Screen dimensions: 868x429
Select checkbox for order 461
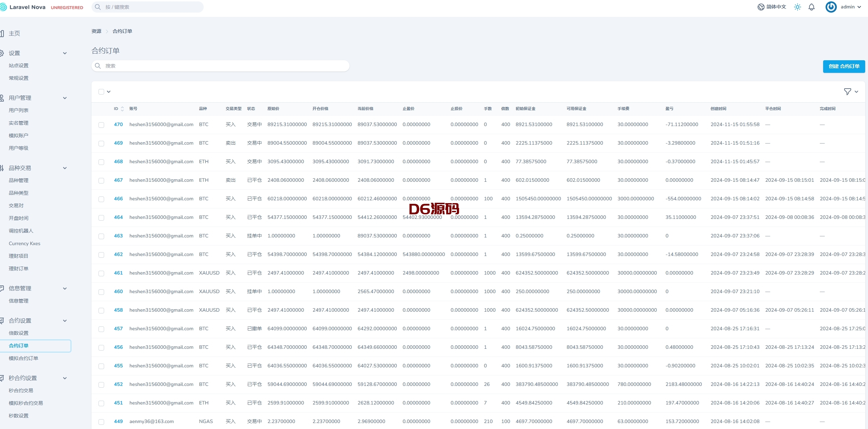pyautogui.click(x=101, y=274)
